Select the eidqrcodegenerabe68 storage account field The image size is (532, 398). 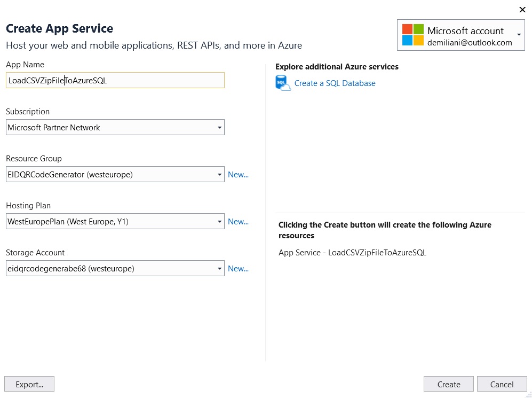(x=107, y=268)
